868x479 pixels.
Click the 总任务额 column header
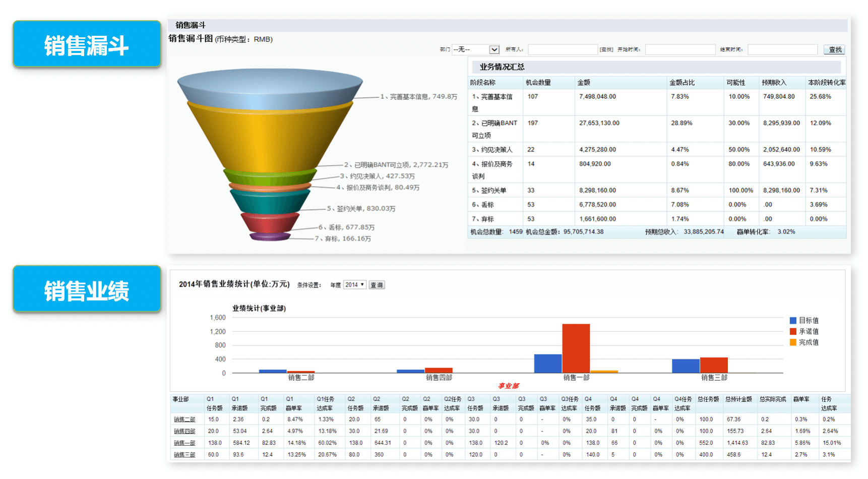[708, 399]
